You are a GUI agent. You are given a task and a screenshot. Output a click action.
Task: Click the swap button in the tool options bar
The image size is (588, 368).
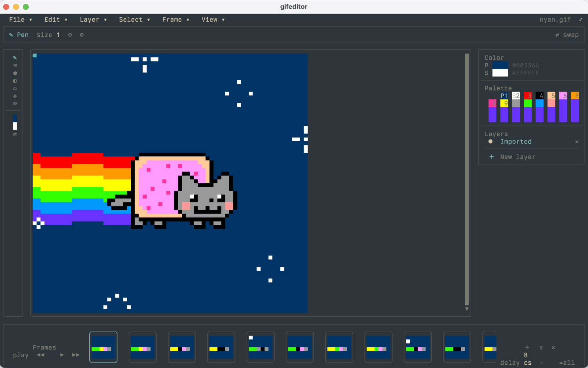point(567,35)
